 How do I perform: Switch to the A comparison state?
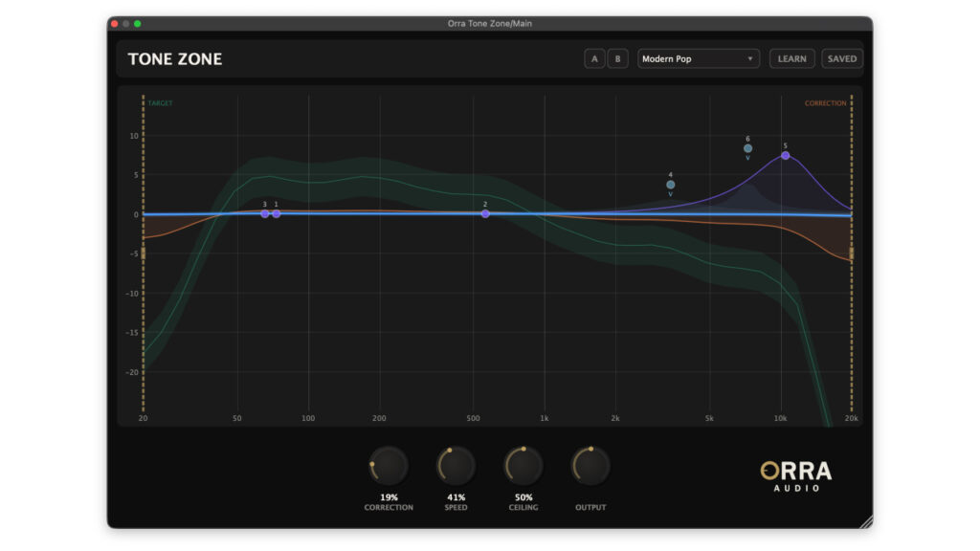(594, 59)
